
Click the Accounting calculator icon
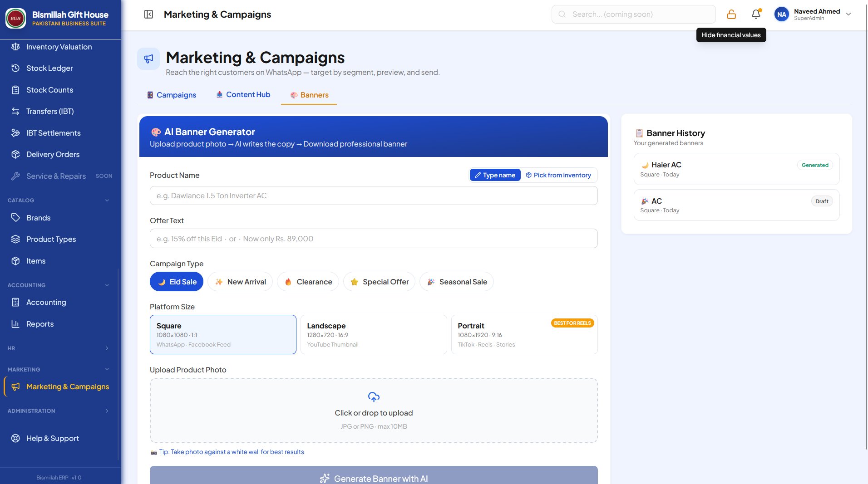[x=15, y=302]
